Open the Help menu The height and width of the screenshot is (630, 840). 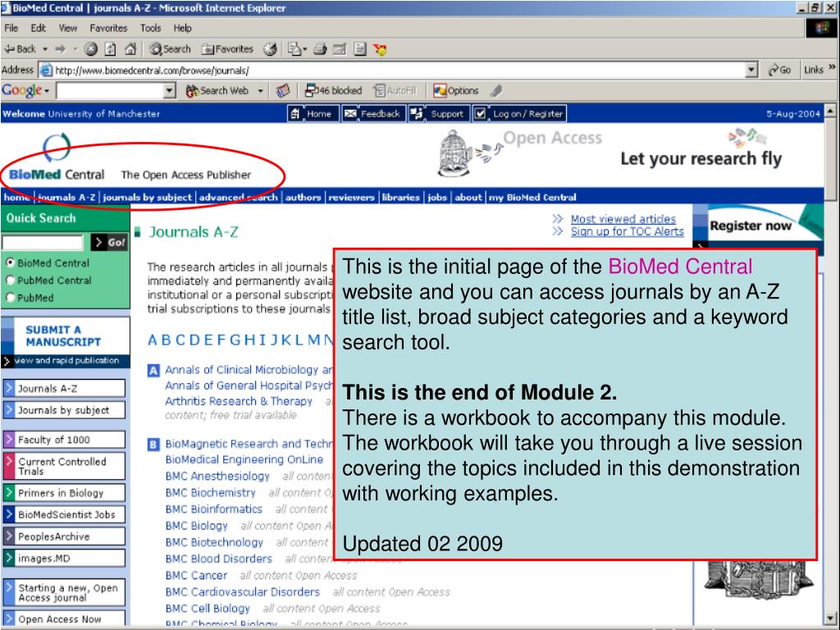[x=182, y=29]
